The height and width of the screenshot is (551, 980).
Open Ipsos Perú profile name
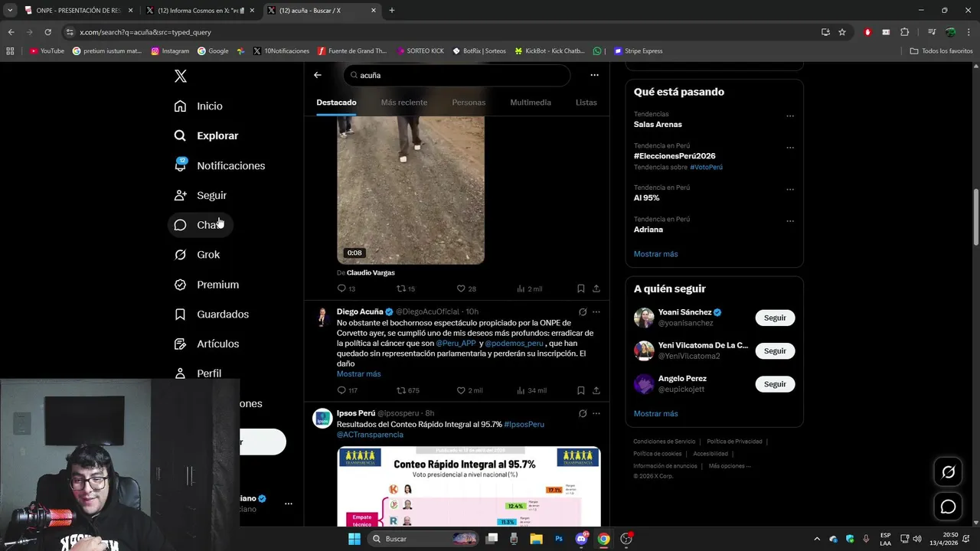(x=356, y=413)
